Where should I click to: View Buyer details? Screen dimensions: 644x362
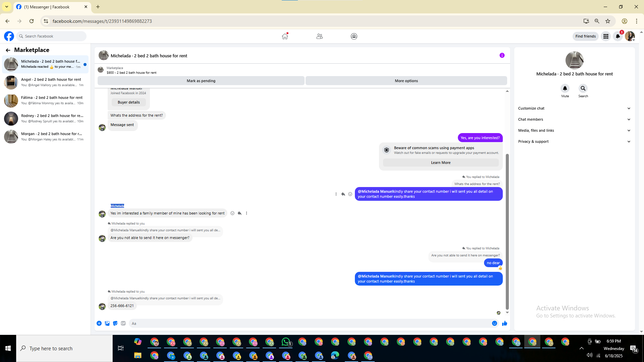[x=129, y=102]
